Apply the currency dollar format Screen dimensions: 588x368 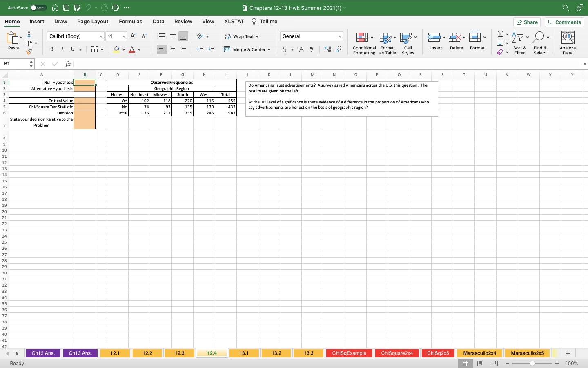285,49
